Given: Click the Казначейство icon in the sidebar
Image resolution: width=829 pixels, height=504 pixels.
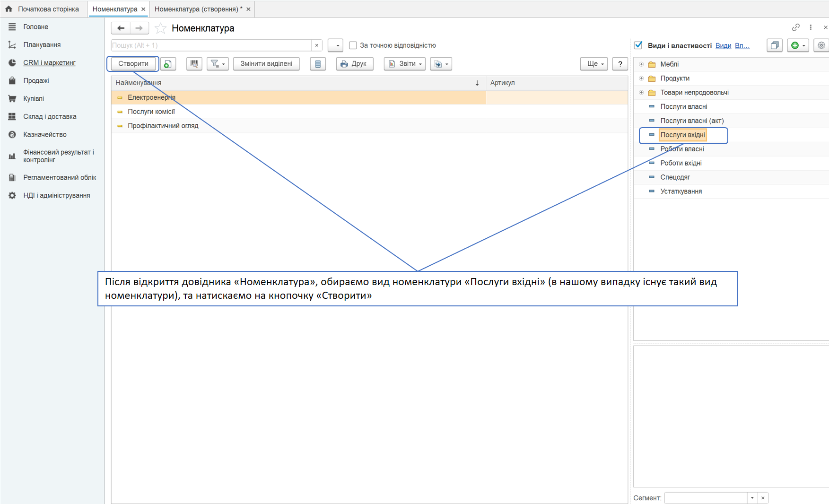Looking at the screenshot, I should click(12, 135).
